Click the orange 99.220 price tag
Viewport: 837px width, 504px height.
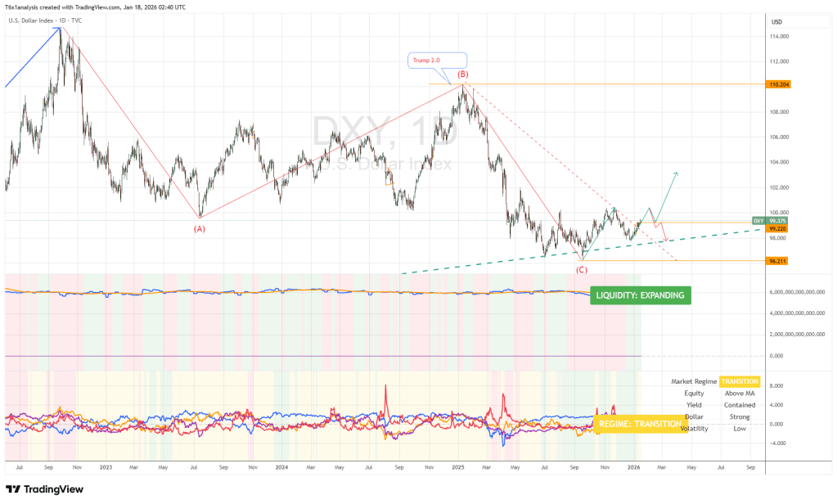(778, 228)
